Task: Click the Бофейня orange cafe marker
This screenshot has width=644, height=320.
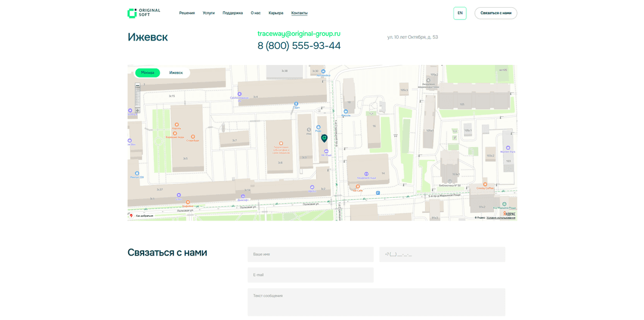Action: [x=188, y=202]
